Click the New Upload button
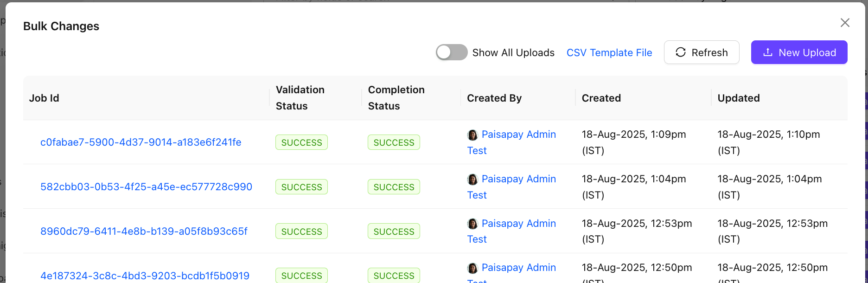 (799, 52)
